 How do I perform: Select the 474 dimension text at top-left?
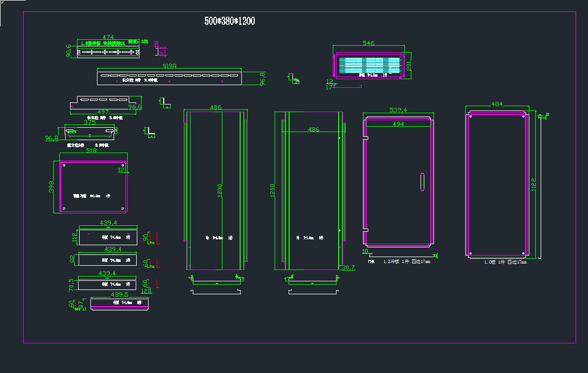[108, 37]
